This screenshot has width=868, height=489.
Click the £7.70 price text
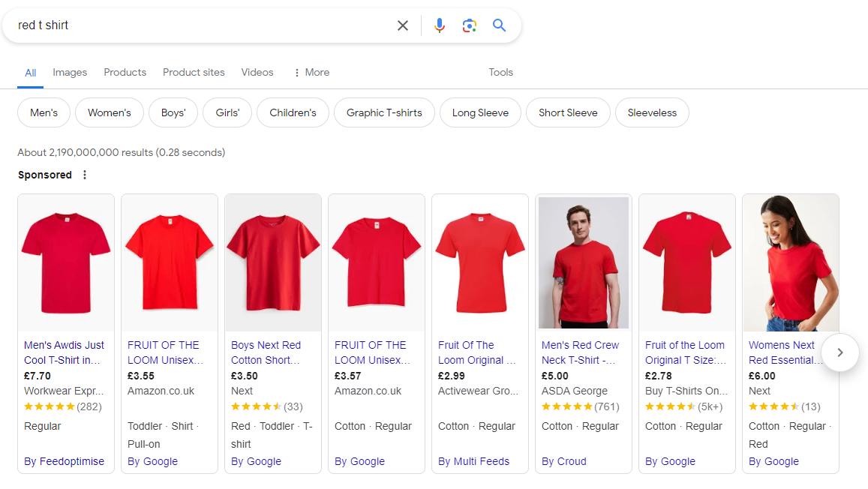click(37, 376)
